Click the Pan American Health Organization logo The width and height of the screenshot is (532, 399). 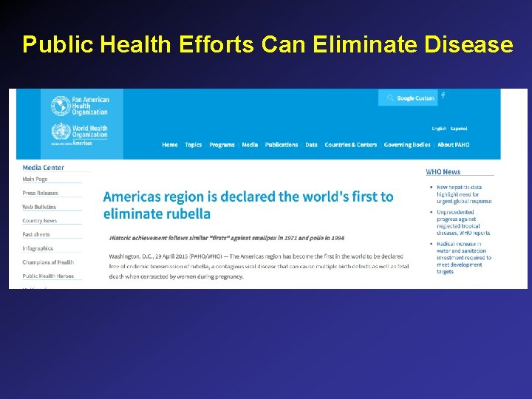[x=80, y=106]
